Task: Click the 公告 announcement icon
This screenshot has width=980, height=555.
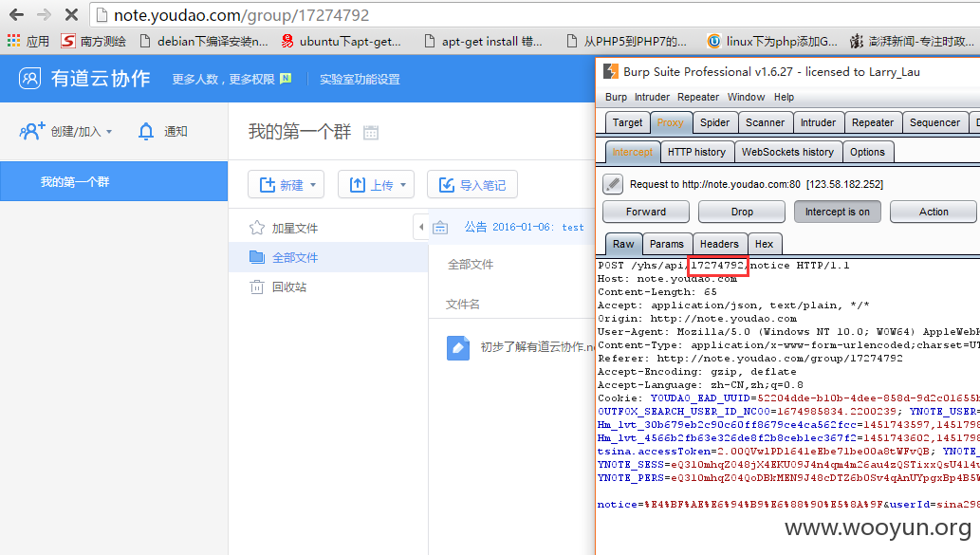Action: click(x=440, y=228)
